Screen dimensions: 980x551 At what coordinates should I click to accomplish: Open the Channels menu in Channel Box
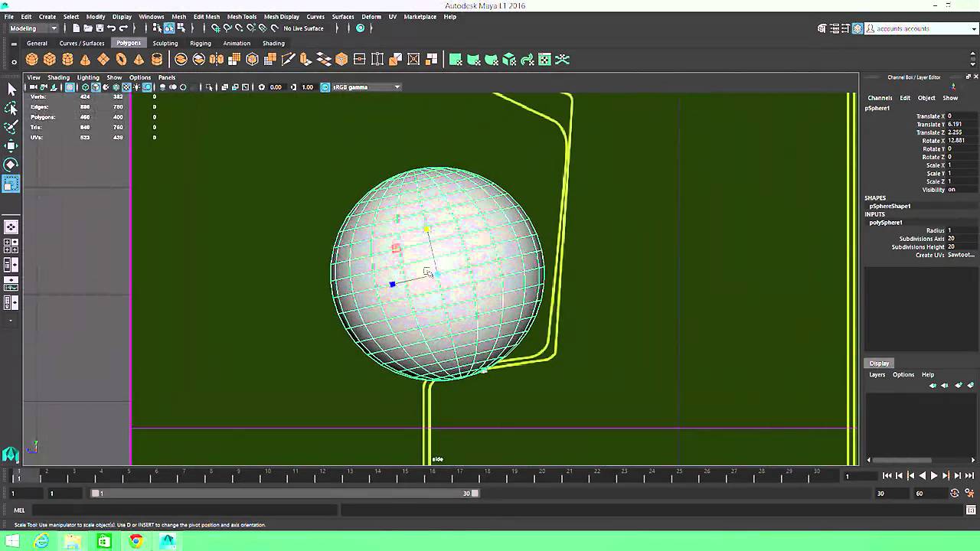[880, 98]
